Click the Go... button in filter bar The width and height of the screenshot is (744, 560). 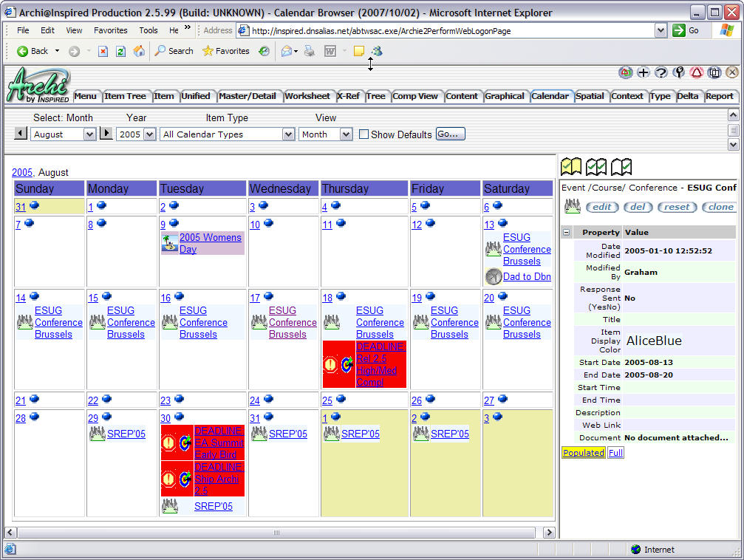coord(450,134)
